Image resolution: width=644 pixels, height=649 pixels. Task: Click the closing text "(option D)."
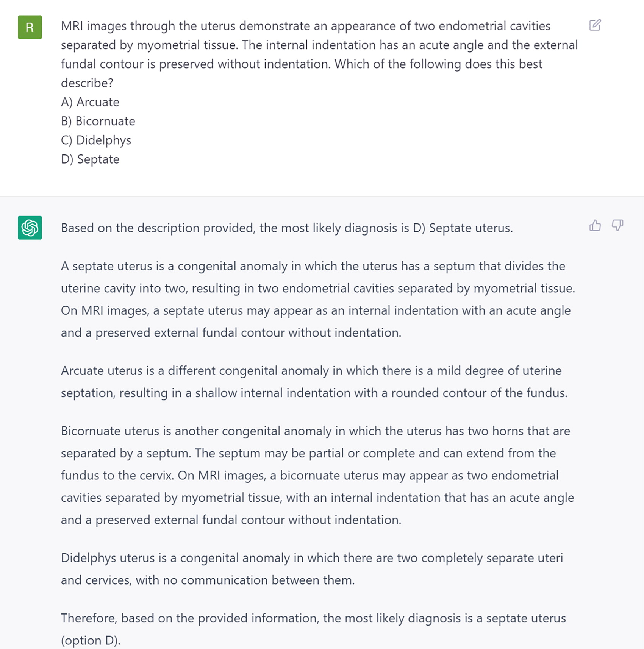coord(91,640)
